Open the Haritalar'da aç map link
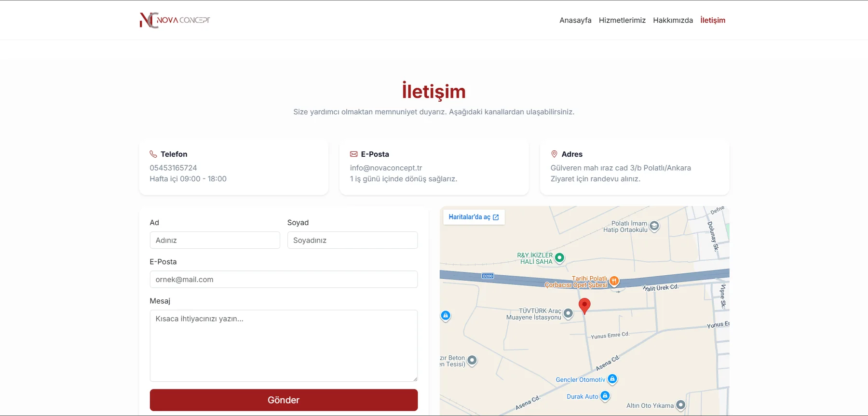Screen dimensions: 868x416 [x=474, y=217]
